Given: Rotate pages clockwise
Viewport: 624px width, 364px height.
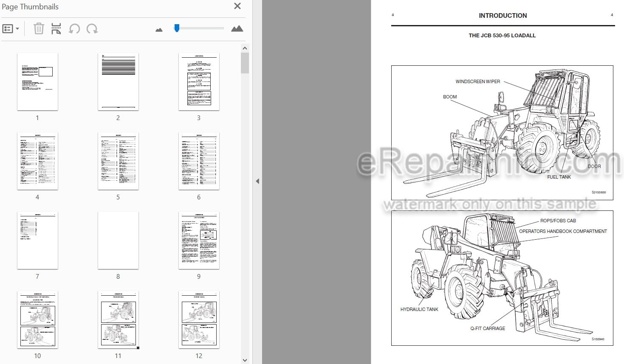Looking at the screenshot, I should (x=92, y=29).
